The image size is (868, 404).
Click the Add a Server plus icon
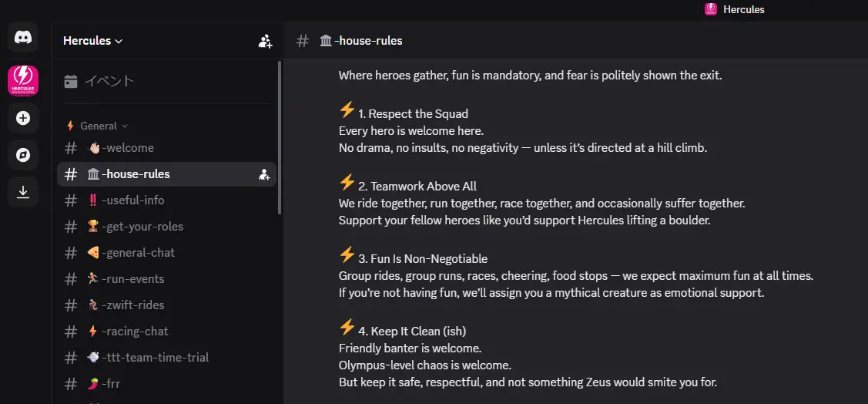click(23, 118)
